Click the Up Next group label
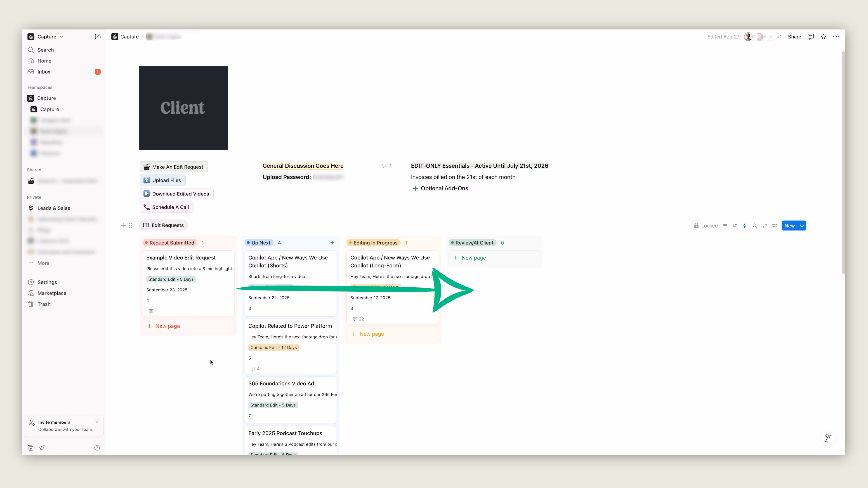The height and width of the screenshot is (488, 868). coord(258,243)
